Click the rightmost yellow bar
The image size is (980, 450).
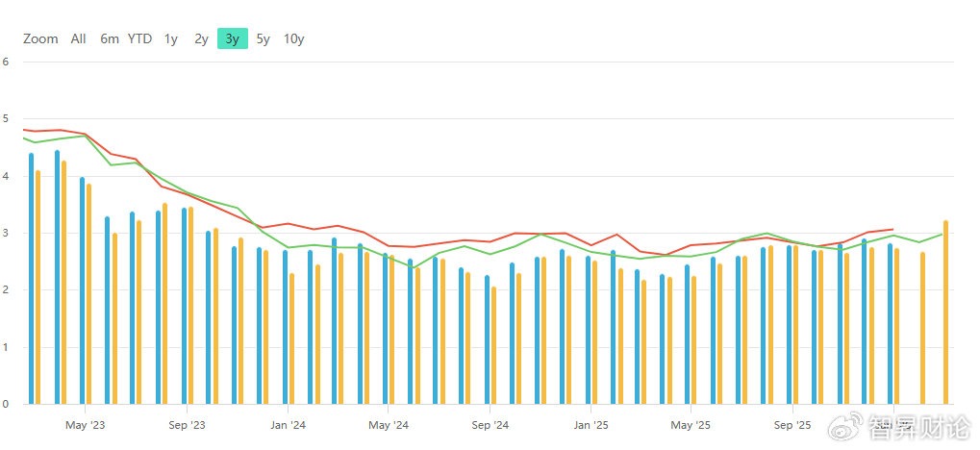coord(946,312)
